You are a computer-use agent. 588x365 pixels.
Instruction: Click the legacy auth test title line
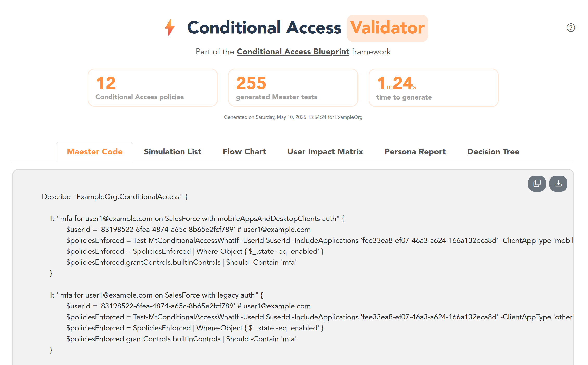pyautogui.click(x=157, y=295)
